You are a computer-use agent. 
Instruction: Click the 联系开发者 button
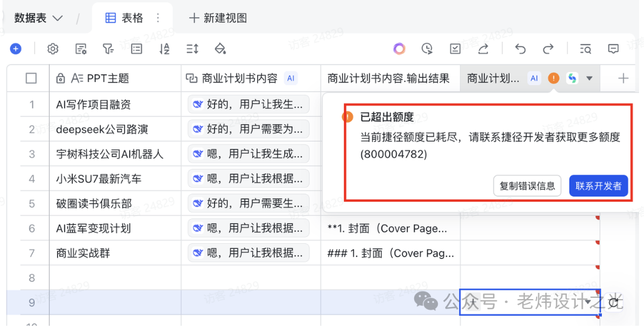(599, 186)
